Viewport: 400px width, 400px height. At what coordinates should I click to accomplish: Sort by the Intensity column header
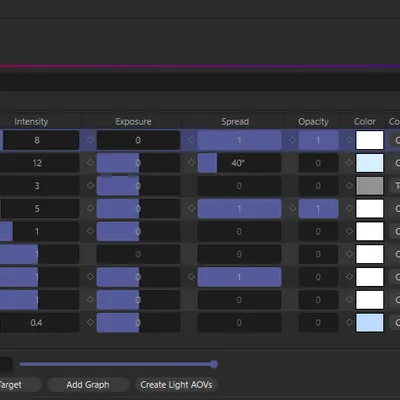coord(31,122)
